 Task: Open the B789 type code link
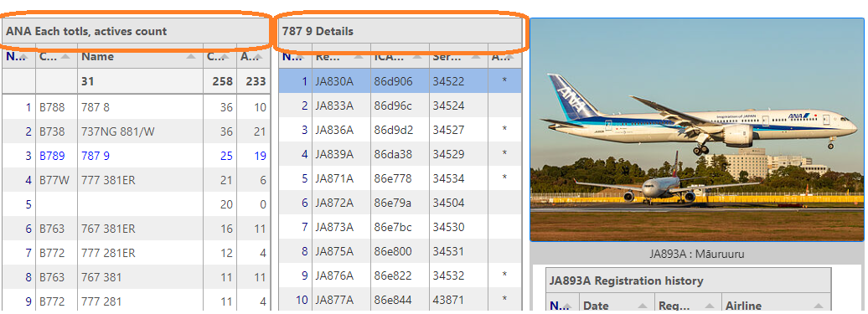pyautogui.click(x=52, y=156)
